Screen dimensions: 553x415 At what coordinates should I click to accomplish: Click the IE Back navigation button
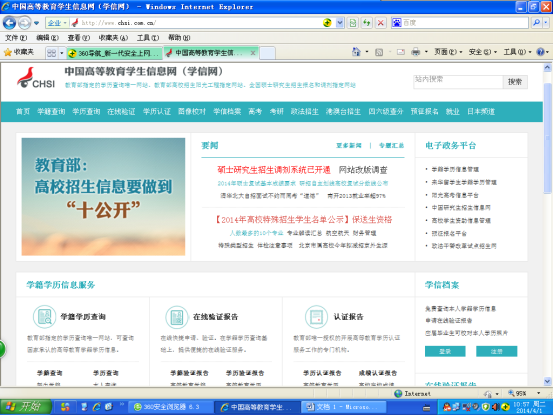pyautogui.click(x=10, y=23)
